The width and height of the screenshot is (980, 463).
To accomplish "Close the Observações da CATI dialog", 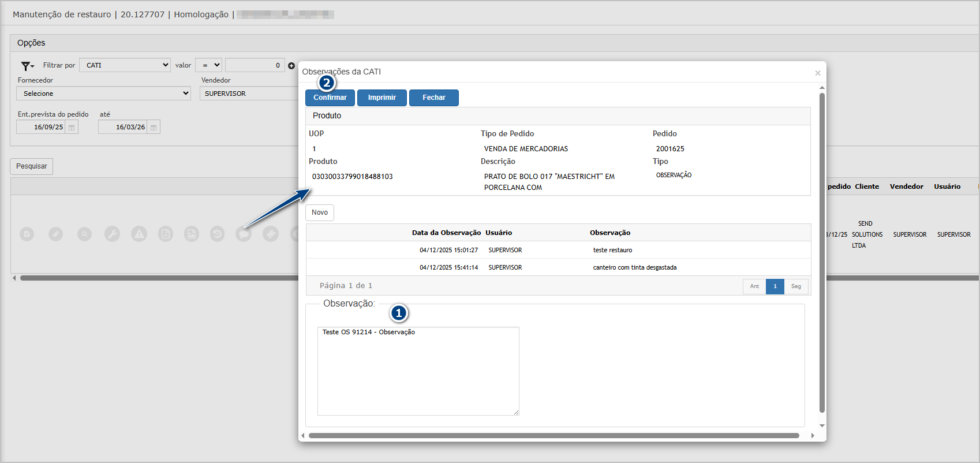I will click(x=817, y=73).
